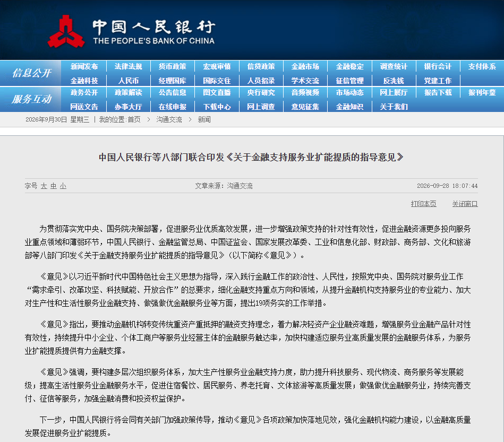Click the article headline text
This screenshot has height=442, width=504.
[x=251, y=157]
